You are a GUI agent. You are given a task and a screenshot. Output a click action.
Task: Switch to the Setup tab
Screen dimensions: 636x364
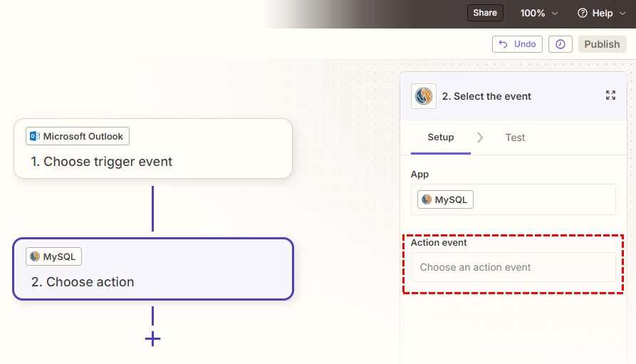click(440, 137)
